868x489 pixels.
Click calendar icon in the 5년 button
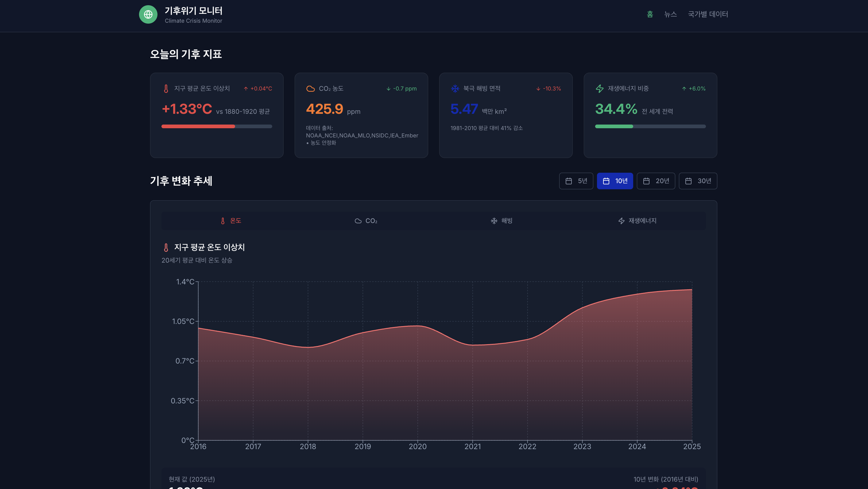(x=568, y=181)
